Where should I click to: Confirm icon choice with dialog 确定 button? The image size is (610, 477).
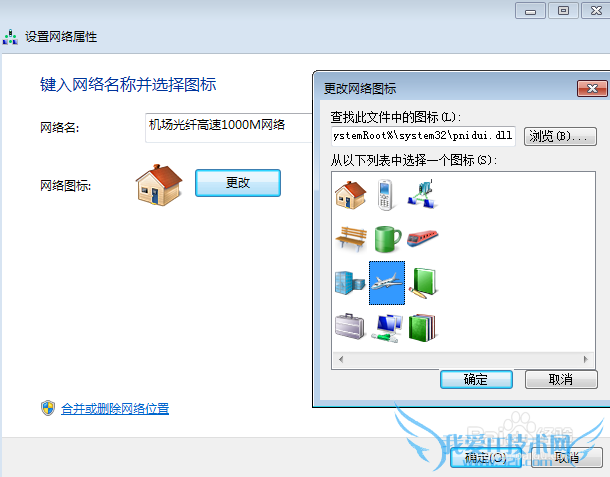pyautogui.click(x=476, y=379)
